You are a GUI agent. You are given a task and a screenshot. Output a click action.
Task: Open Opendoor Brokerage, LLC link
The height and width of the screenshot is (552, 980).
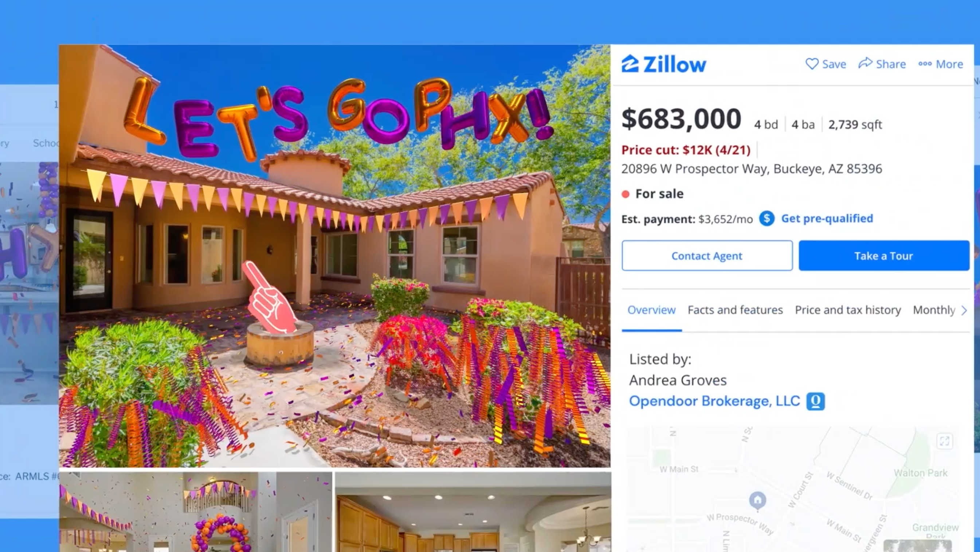[714, 401]
